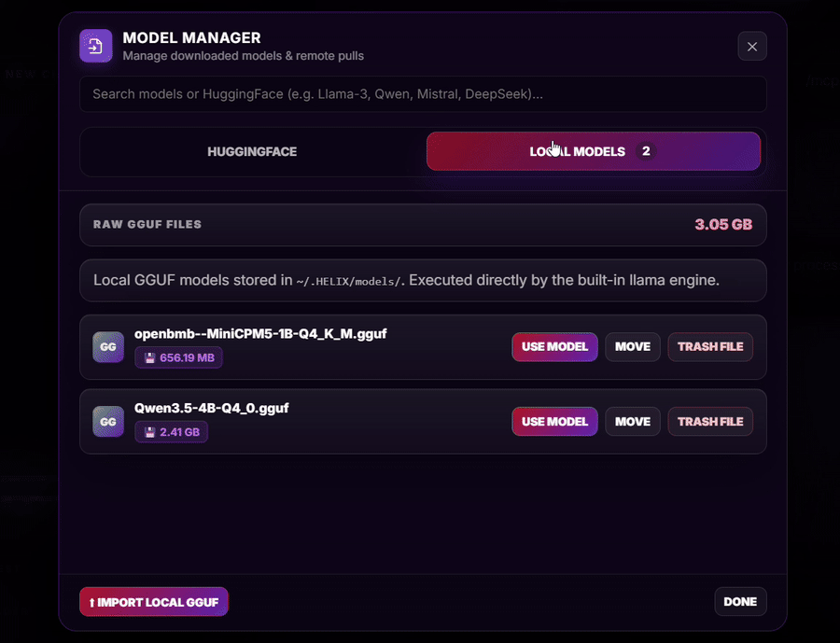Import a local GGUF file
The width and height of the screenshot is (840, 643).
point(154,602)
